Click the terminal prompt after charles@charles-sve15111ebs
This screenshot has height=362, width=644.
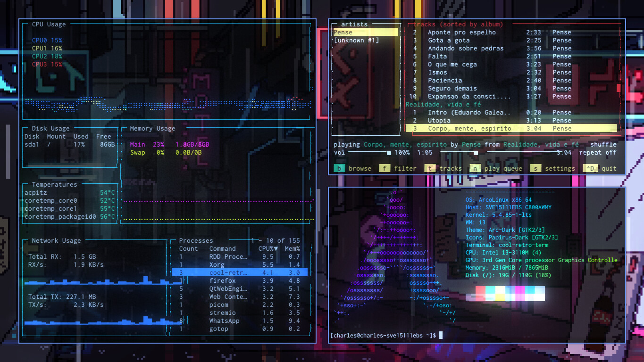click(441, 335)
